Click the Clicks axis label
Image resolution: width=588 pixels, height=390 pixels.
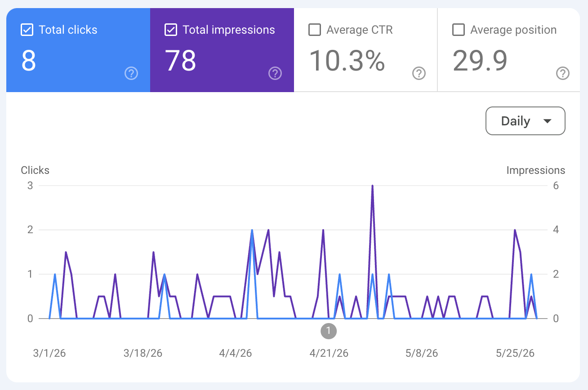[x=35, y=170]
